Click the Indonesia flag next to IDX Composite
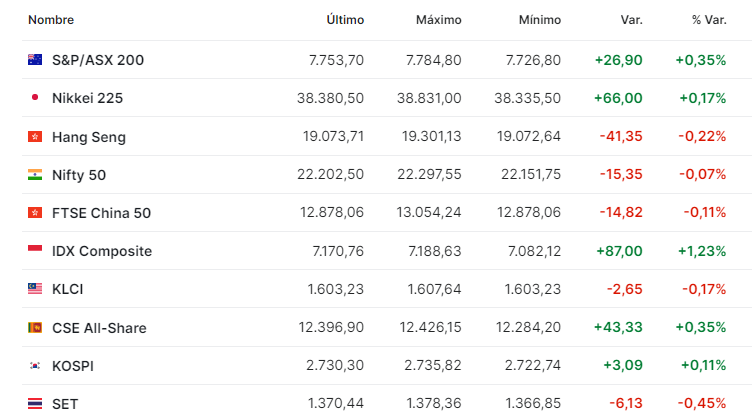The image size is (752, 416). [x=35, y=250]
